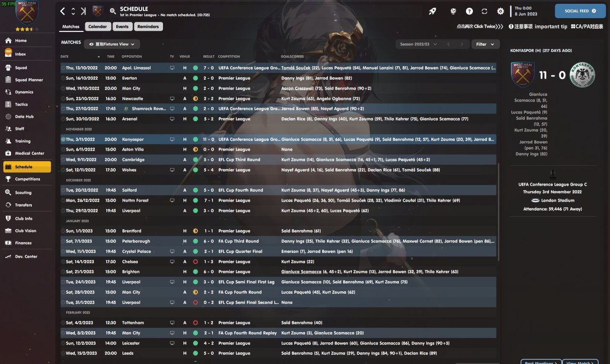Open the Transfers sidebar icon

click(x=8, y=205)
